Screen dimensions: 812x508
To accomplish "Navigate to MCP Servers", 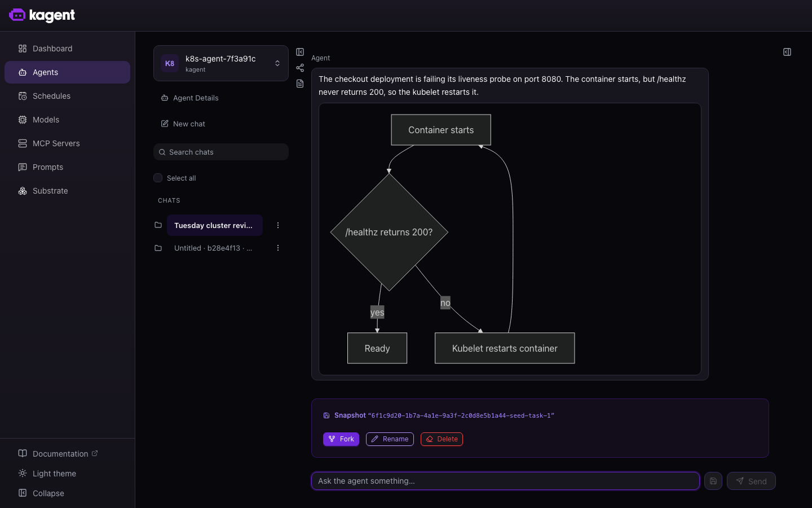I will click(67, 143).
